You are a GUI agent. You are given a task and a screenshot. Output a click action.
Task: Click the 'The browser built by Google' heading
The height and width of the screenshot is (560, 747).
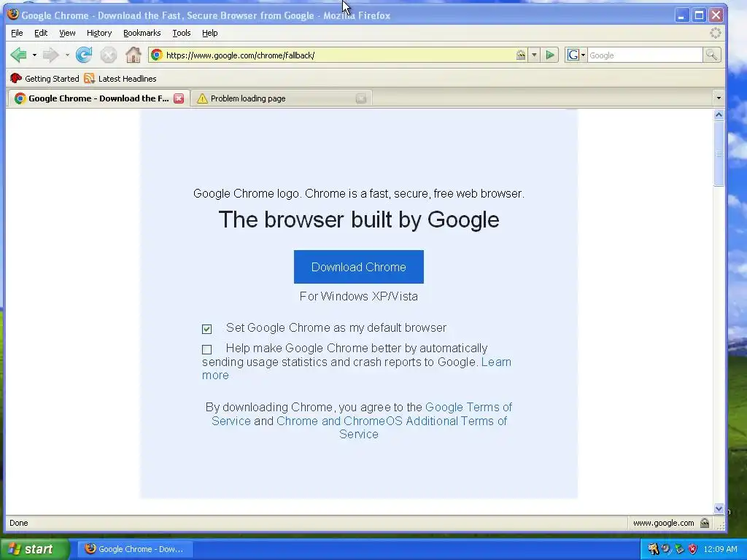click(359, 219)
